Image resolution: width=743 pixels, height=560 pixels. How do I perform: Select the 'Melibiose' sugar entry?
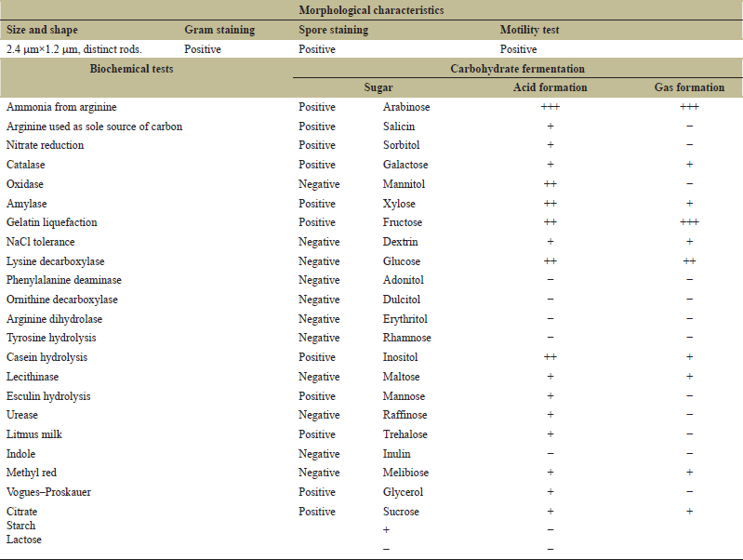coord(405,473)
